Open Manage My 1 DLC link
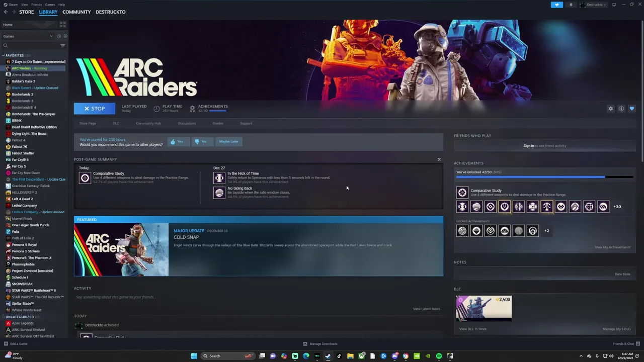This screenshot has height=362, width=644. 616,329
